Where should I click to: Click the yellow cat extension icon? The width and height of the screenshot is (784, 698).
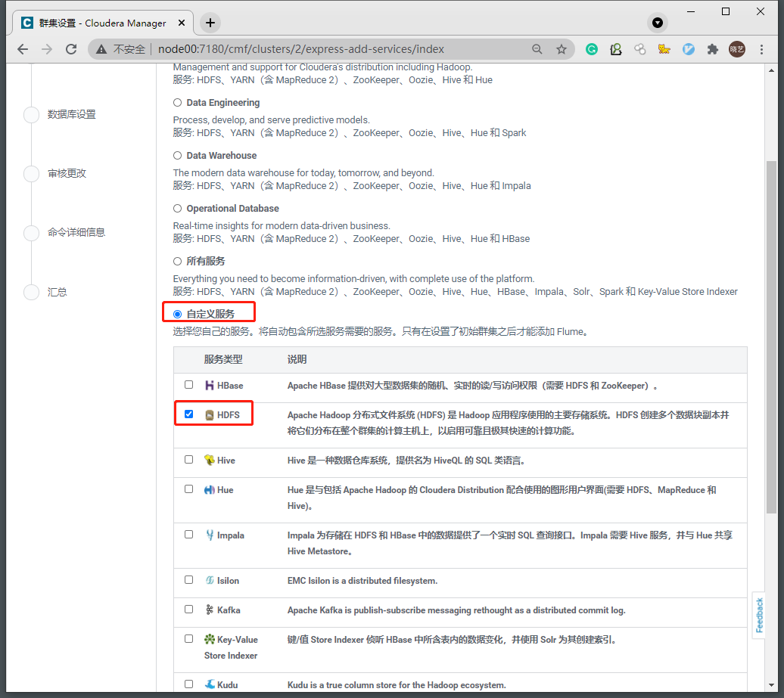(x=664, y=49)
